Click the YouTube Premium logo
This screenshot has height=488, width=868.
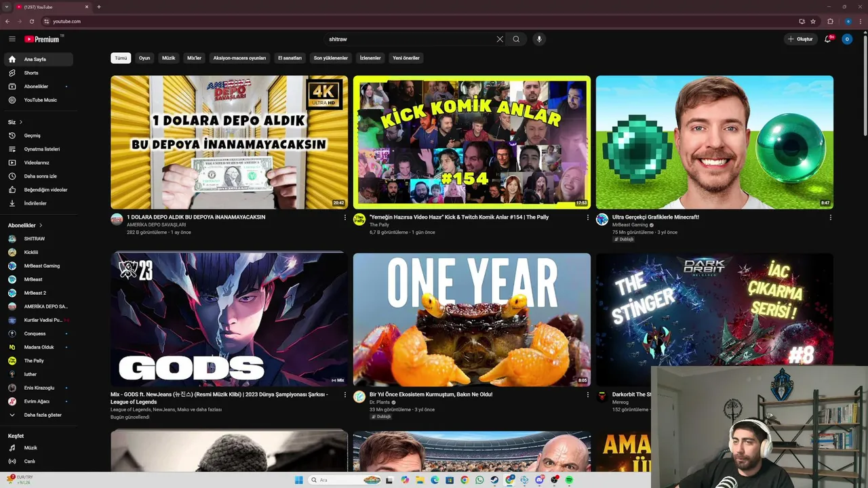tap(43, 39)
